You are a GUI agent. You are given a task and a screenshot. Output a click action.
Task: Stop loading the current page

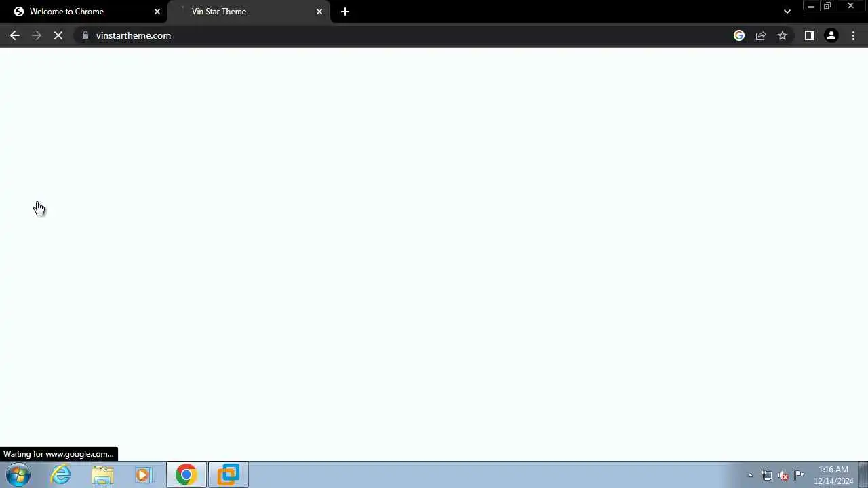point(58,35)
